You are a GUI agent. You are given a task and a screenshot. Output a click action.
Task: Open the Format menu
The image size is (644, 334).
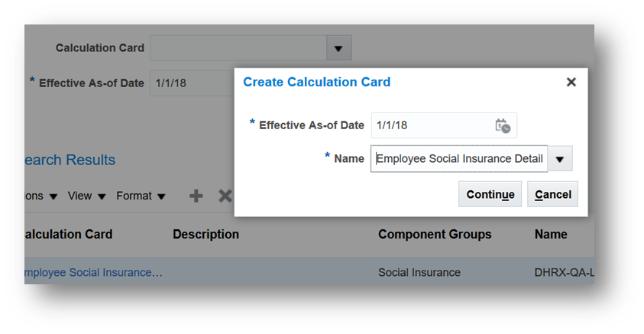(141, 196)
